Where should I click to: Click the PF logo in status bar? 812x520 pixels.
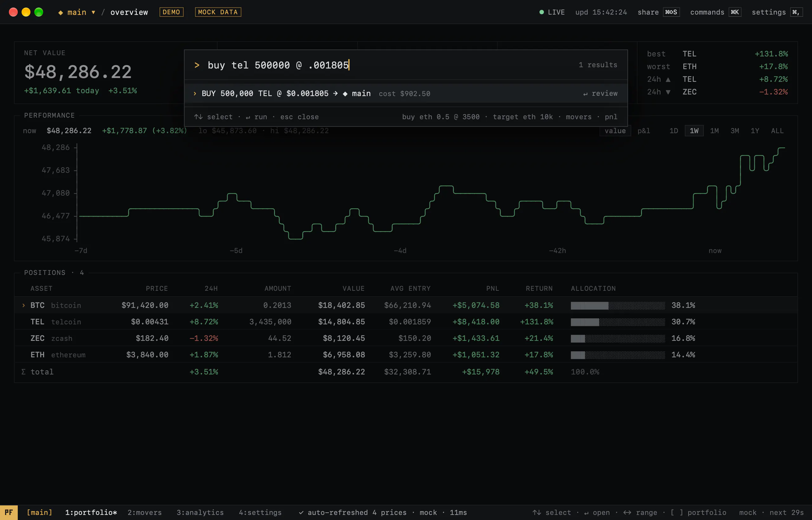tap(9, 513)
